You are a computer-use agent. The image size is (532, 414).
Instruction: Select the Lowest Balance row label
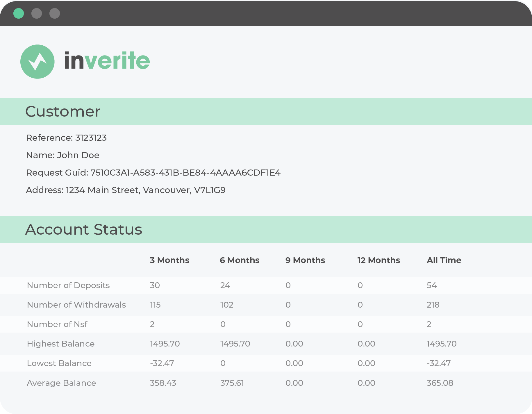pyautogui.click(x=59, y=363)
